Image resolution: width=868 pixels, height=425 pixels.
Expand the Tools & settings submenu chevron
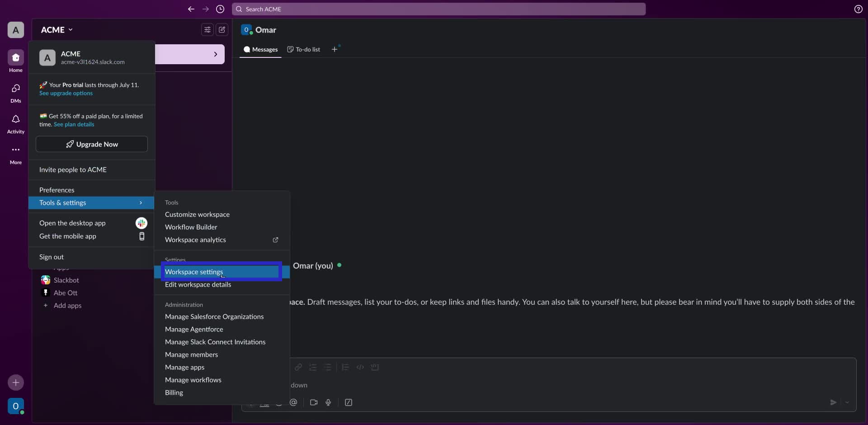[x=141, y=203]
